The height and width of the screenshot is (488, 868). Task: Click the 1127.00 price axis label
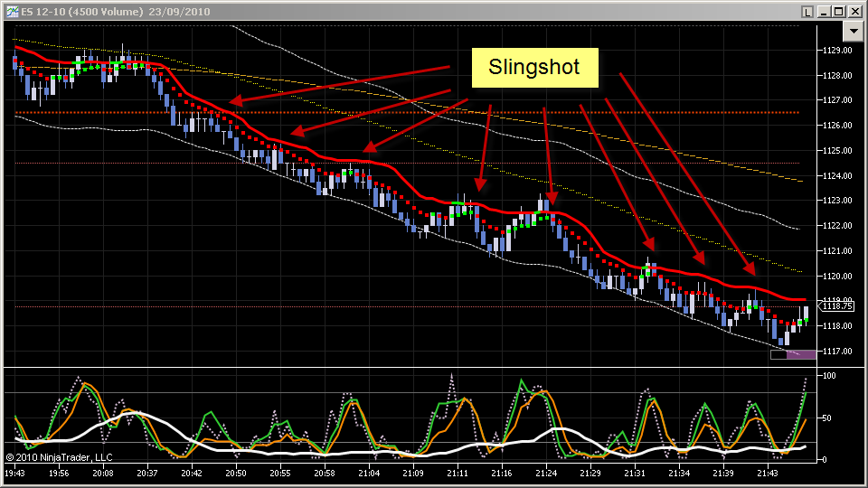[837, 100]
